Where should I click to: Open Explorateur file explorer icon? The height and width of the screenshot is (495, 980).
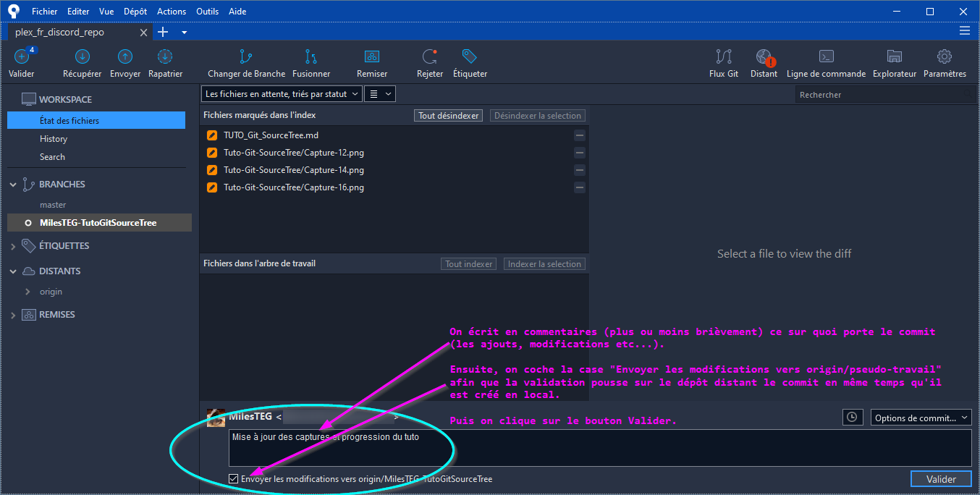click(x=895, y=57)
